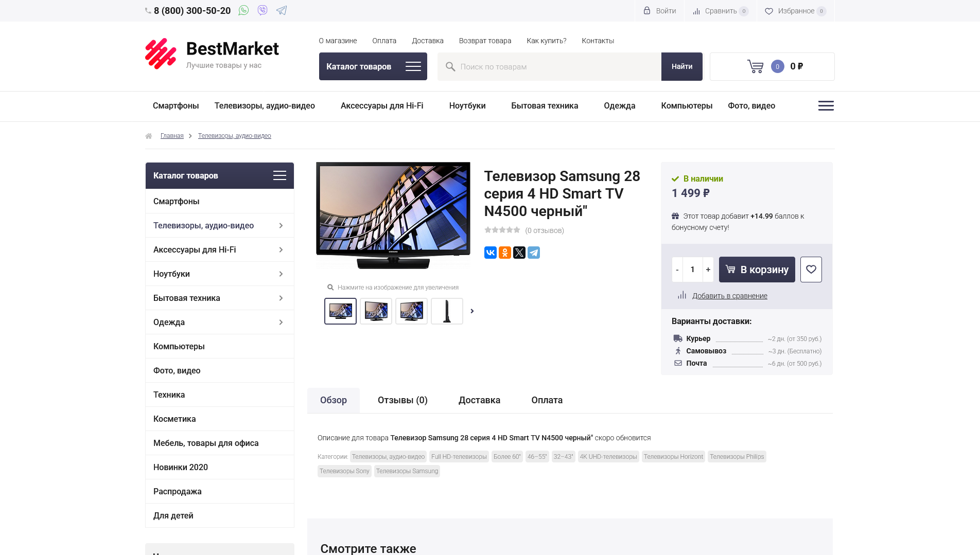This screenshot has height=555, width=980.
Task: Expand Аксессуары для Hi-Fi sidebar category
Action: 281,249
